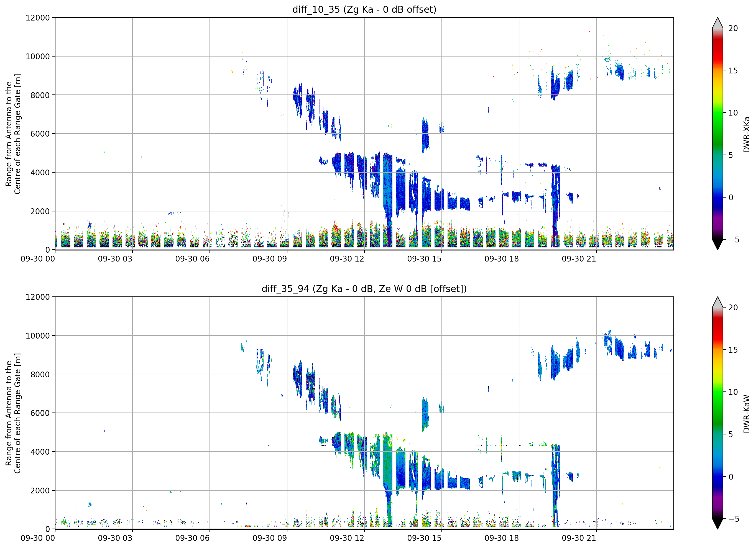Click the "09-30 12" x-tick under the top plot
Viewport: 756px width, 548px height.
coord(347,259)
